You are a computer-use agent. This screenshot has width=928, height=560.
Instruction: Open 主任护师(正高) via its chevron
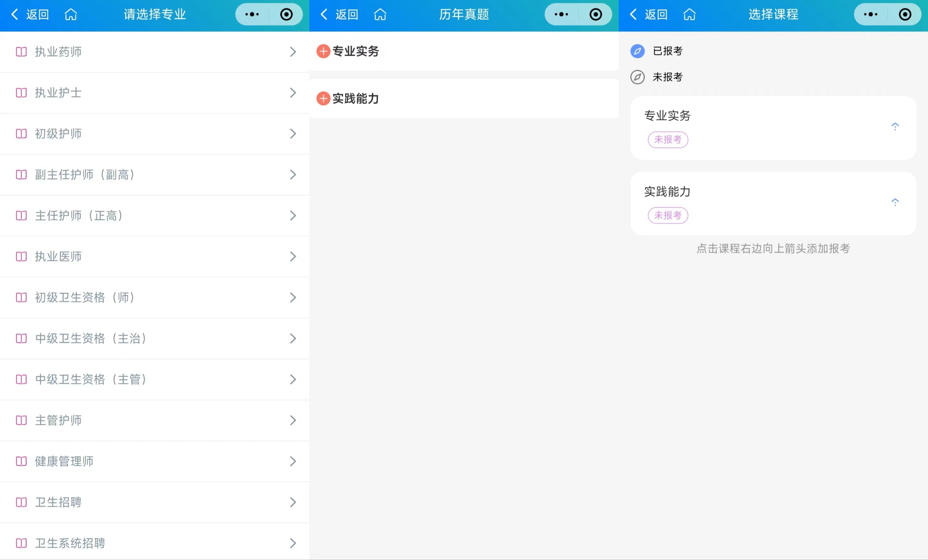click(x=293, y=215)
